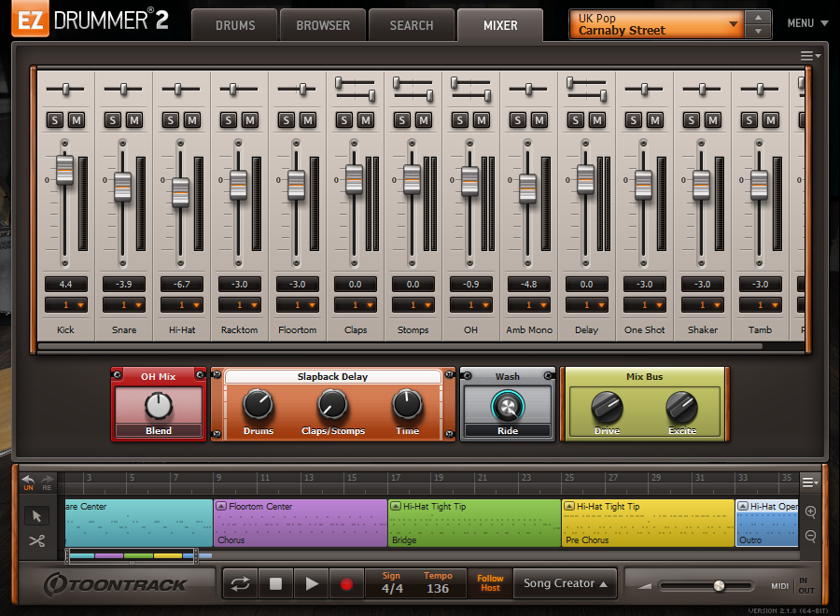Switch to the BROWSER tab
Screen dimensions: 840x616
[x=323, y=25]
